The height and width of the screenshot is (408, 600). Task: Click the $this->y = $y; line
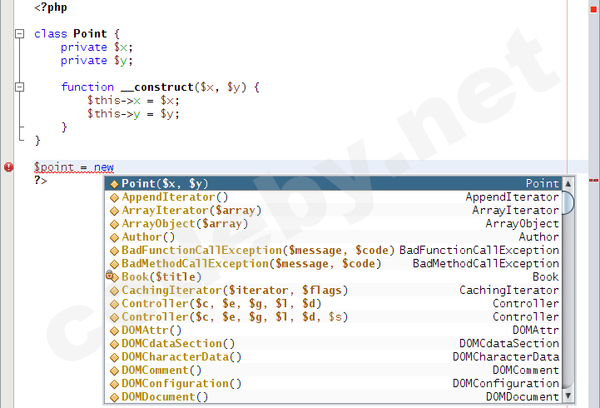point(133,114)
